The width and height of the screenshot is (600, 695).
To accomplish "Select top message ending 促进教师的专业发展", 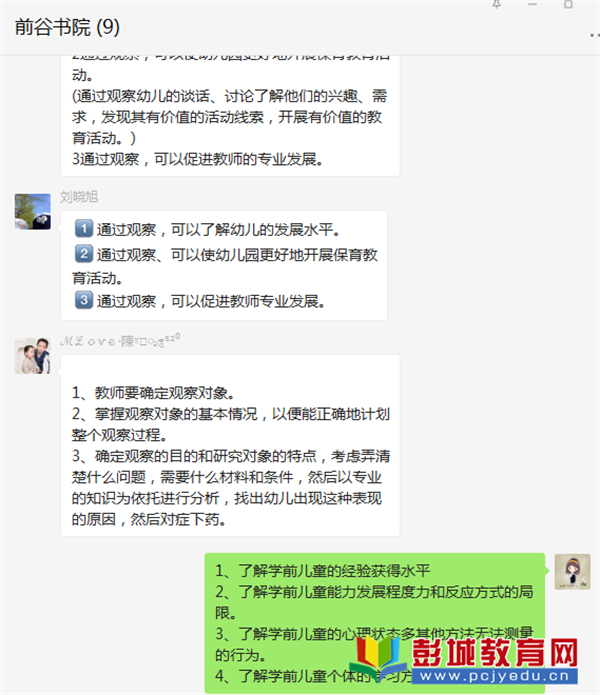I will (230, 116).
